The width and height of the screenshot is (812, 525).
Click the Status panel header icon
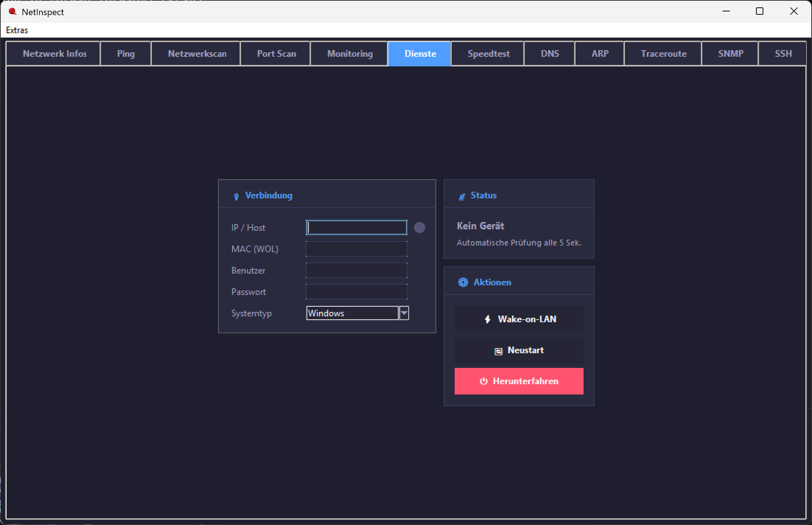point(462,197)
